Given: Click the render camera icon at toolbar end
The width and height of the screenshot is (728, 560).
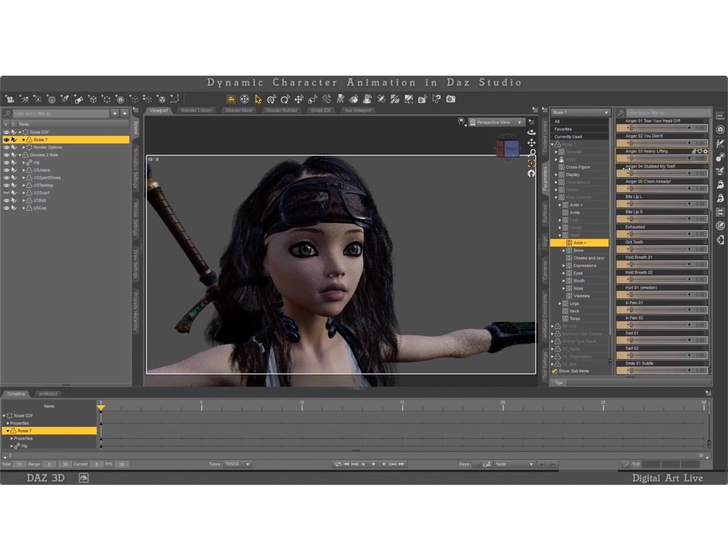Looking at the screenshot, I should pyautogui.click(x=451, y=99).
